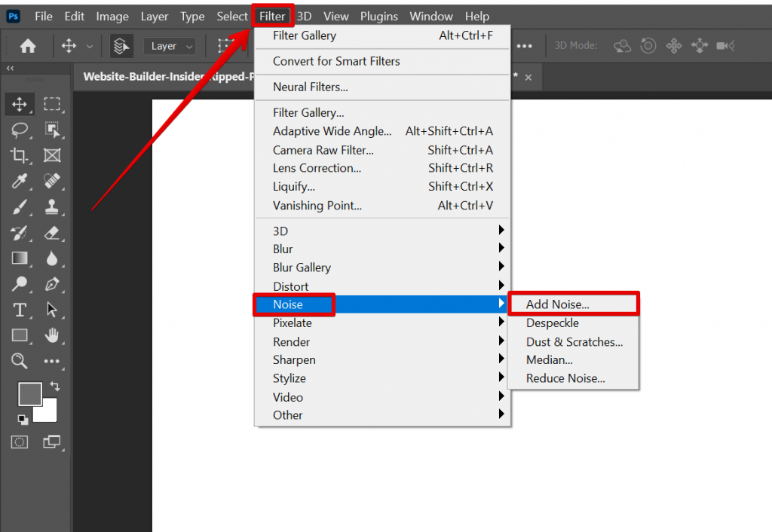This screenshot has width=772, height=532.
Task: Select the Lasso tool
Action: pyautogui.click(x=19, y=130)
